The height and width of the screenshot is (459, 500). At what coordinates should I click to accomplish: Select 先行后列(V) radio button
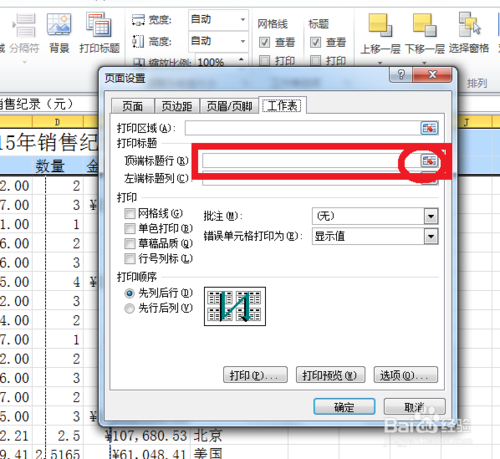pyautogui.click(x=129, y=308)
